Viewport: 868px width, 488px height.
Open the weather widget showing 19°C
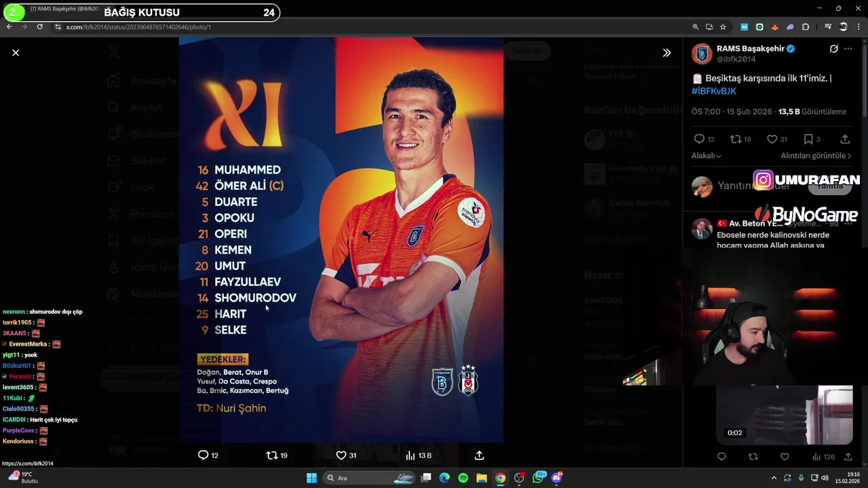[22, 478]
